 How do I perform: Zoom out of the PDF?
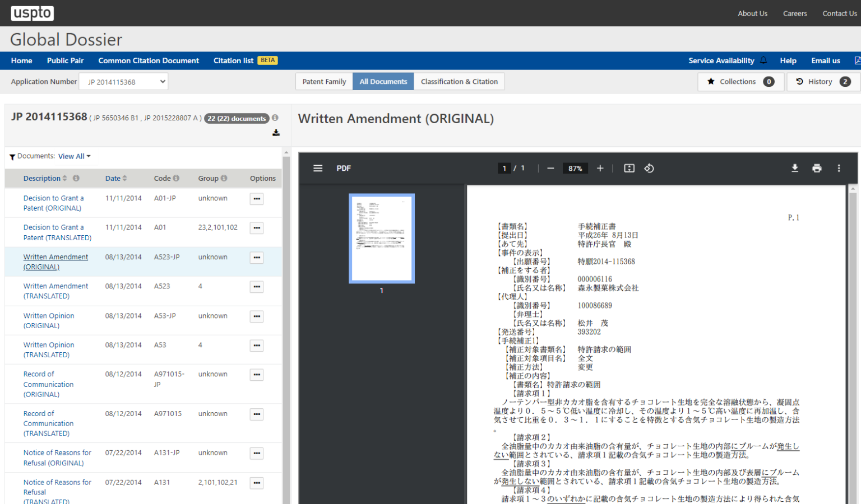point(550,168)
